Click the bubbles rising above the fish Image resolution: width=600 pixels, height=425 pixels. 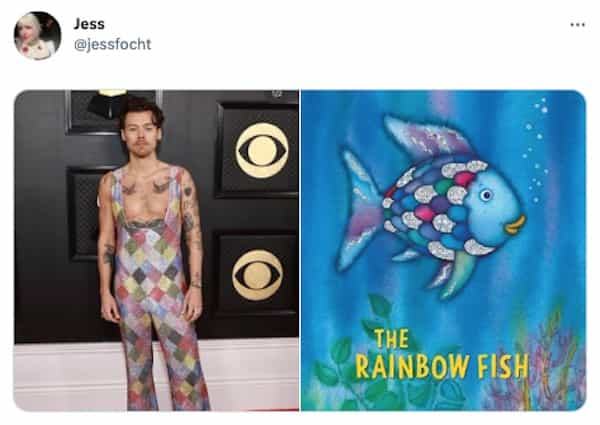coord(537,150)
